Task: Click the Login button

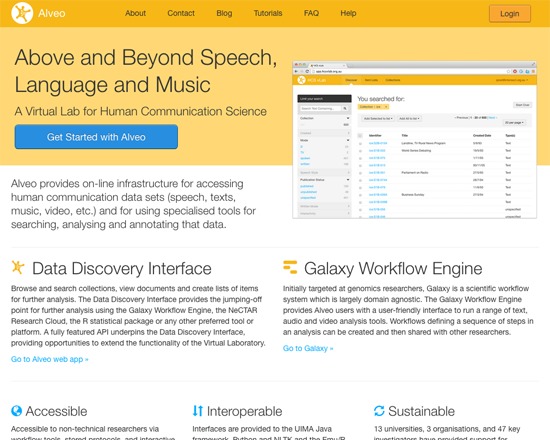Action: [x=510, y=14]
